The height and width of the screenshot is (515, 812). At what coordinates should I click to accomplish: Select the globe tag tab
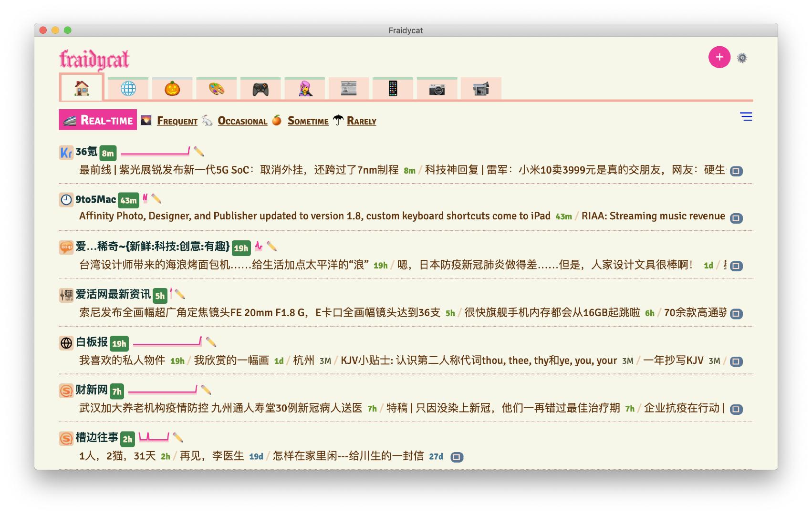point(128,89)
